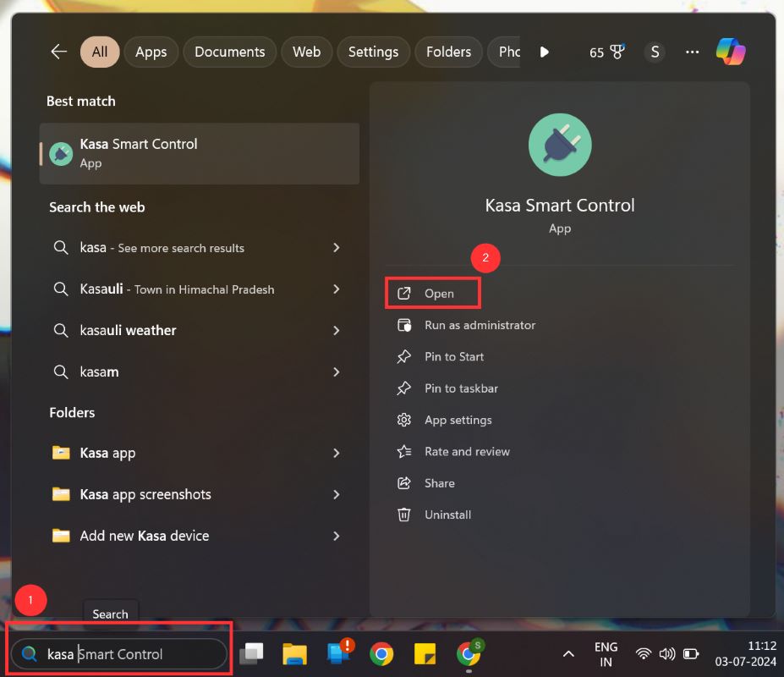Click the taskbar search input field
Image resolution: width=784 pixels, height=677 pixels.
[x=119, y=653]
